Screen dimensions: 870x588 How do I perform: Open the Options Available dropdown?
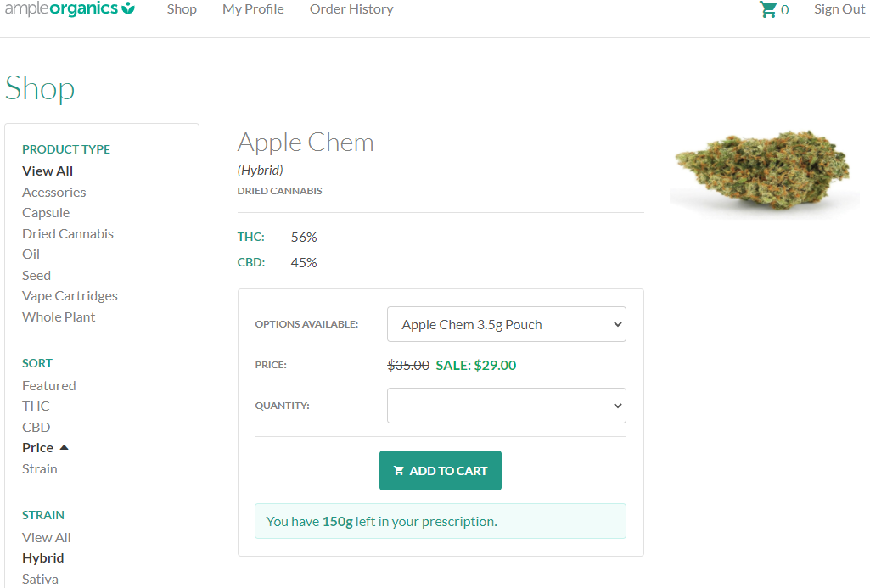point(506,324)
